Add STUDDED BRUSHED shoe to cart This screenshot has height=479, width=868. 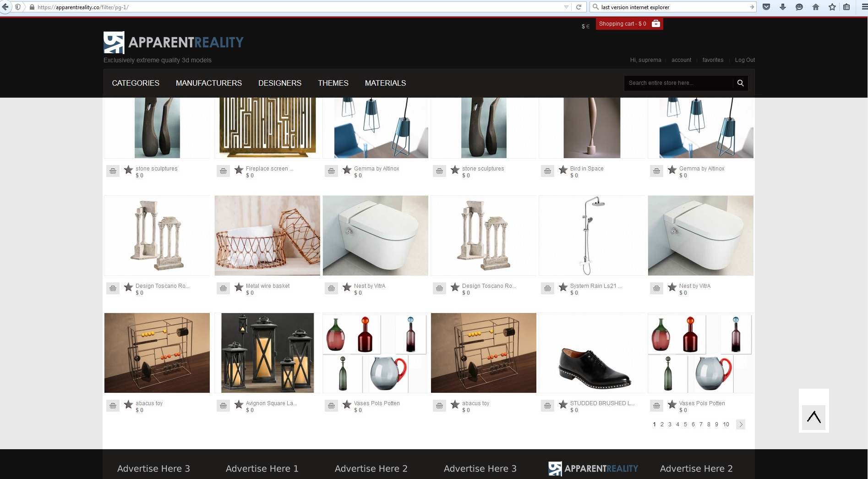[x=547, y=406]
